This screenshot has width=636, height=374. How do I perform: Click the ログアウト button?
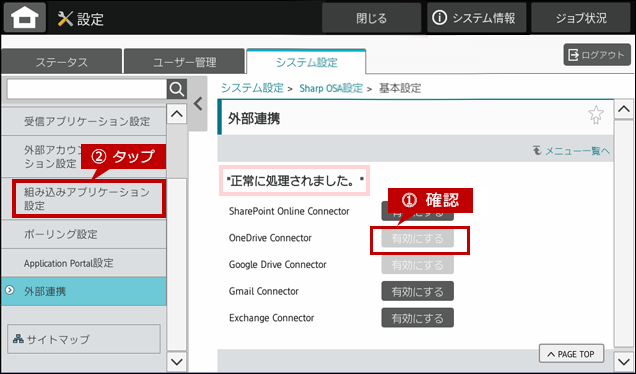597,55
